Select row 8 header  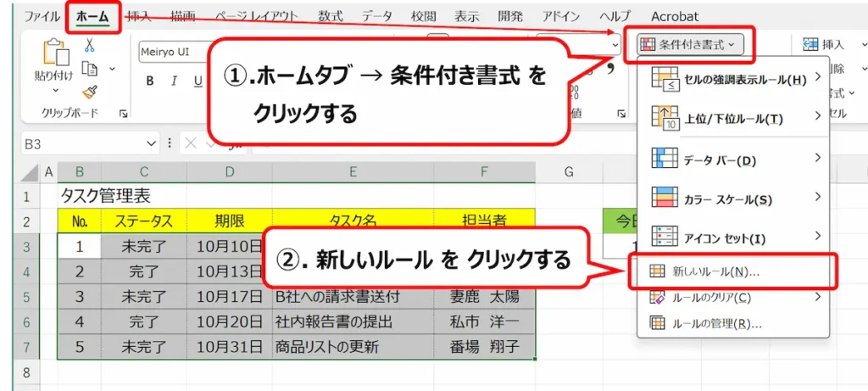[28, 371]
